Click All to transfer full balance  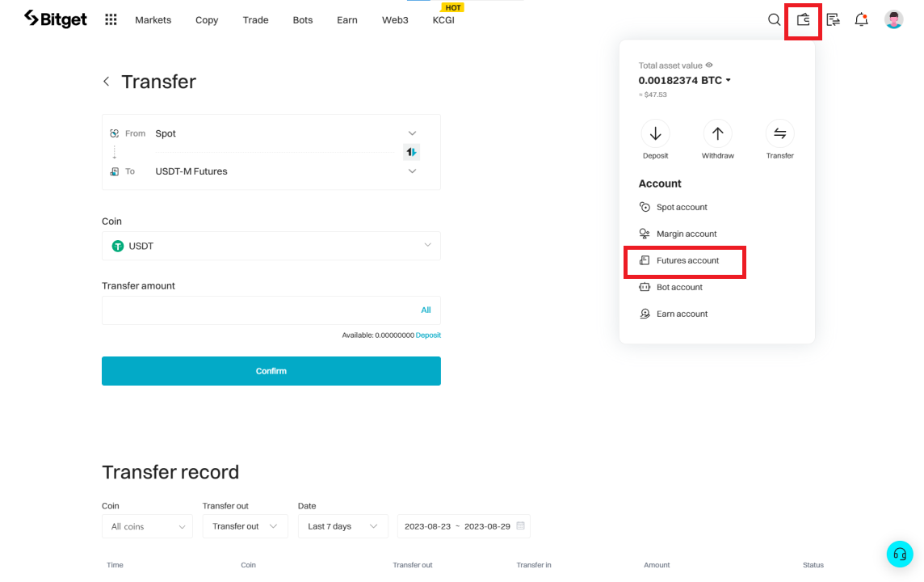[426, 310]
